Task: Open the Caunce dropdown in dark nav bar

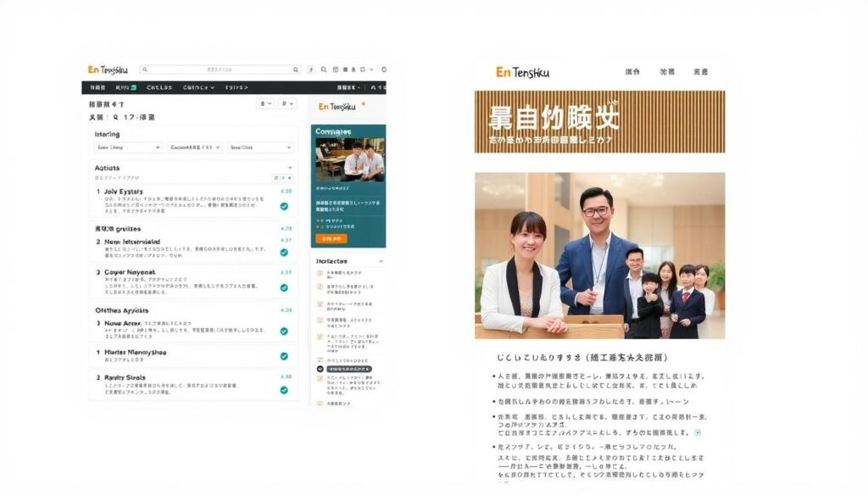Action: click(x=198, y=87)
